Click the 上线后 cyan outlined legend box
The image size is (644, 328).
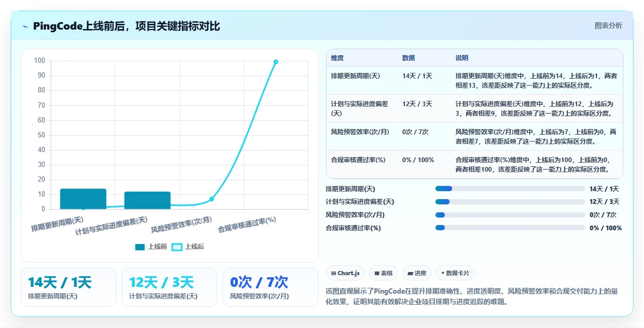click(177, 247)
